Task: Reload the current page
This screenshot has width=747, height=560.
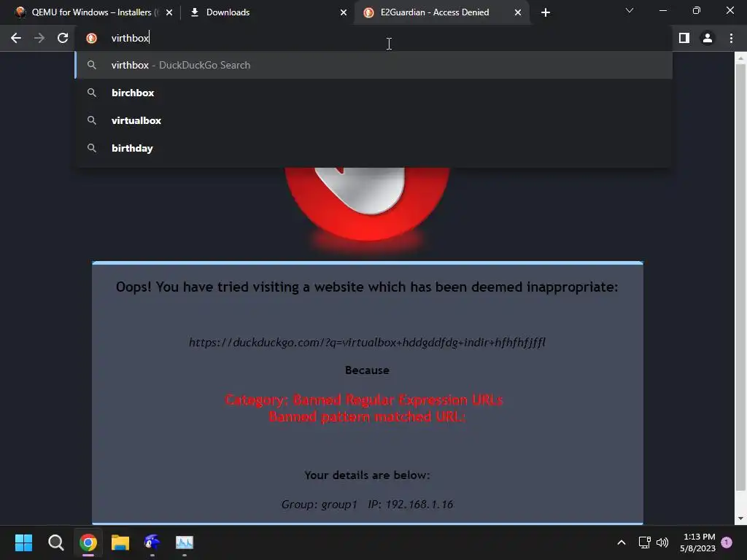Action: tap(63, 38)
